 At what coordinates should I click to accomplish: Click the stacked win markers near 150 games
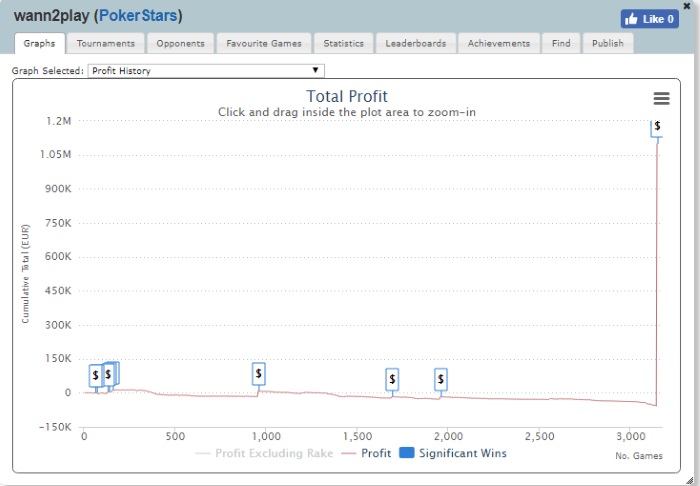coord(110,374)
